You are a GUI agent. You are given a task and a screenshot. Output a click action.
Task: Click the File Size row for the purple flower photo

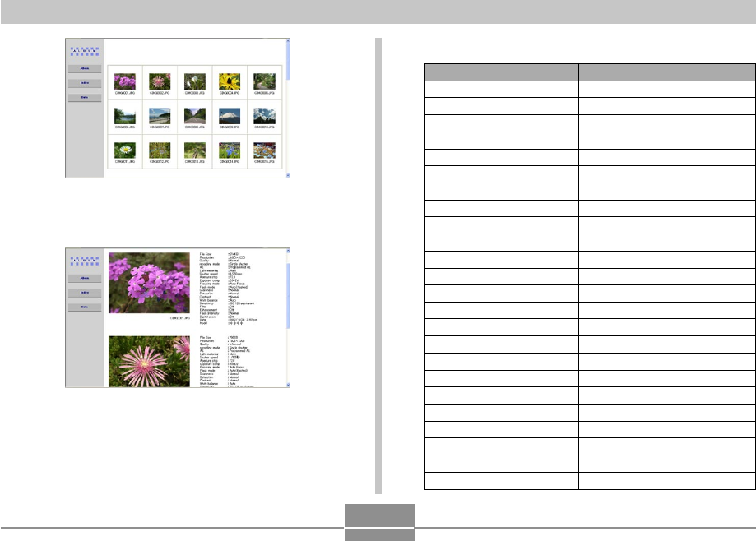coord(220,254)
